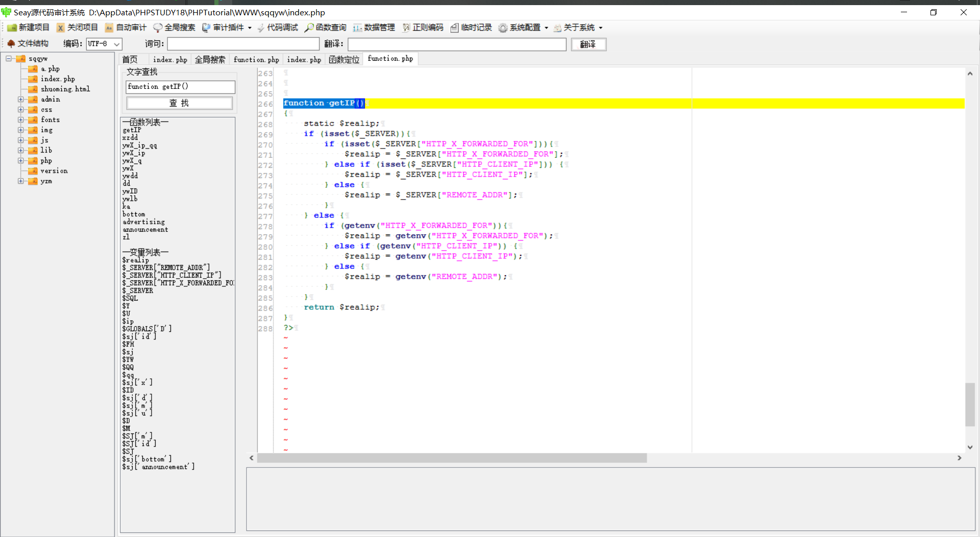This screenshot has height=537, width=980.
Task: Click the vertical scrollbar thumb in editor
Action: click(970, 404)
